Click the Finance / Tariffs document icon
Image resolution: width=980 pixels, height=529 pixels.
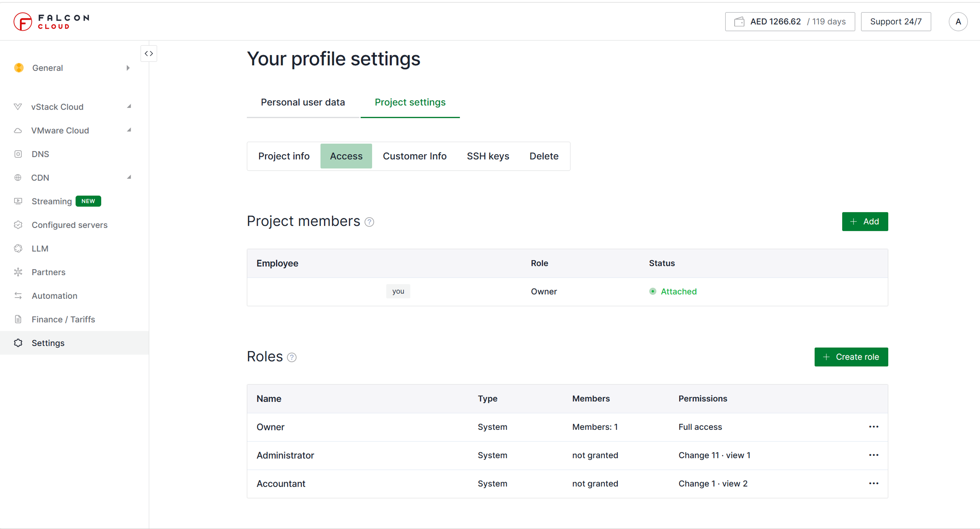(x=18, y=319)
